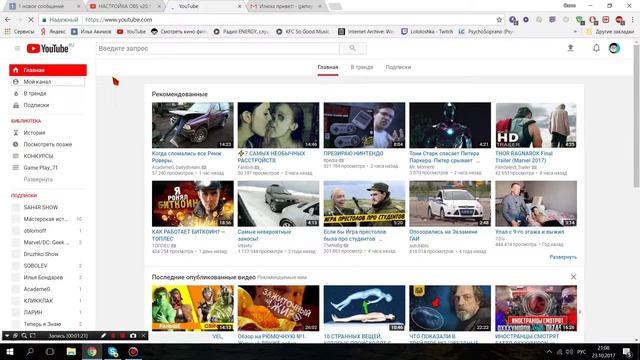Open the purple crashed car video thumbnail
The height and width of the screenshot is (360, 640).
tap(193, 125)
